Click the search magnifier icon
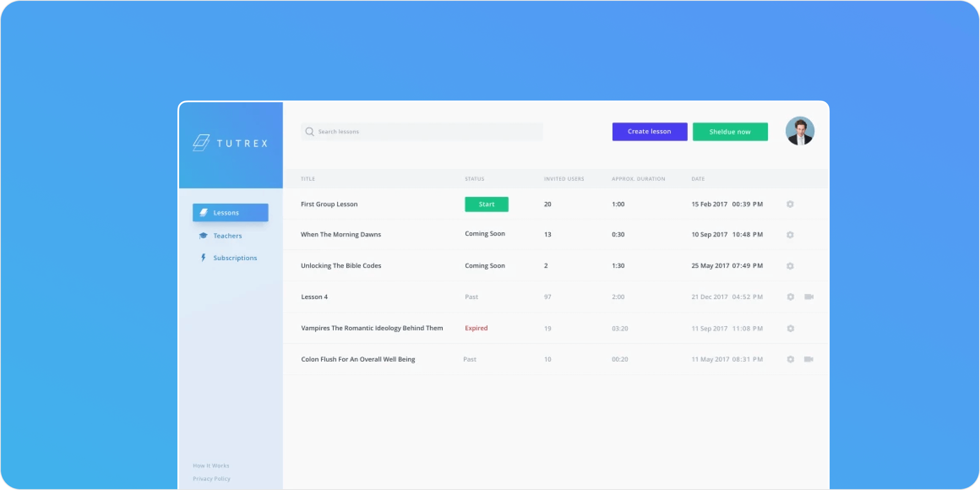 tap(310, 131)
